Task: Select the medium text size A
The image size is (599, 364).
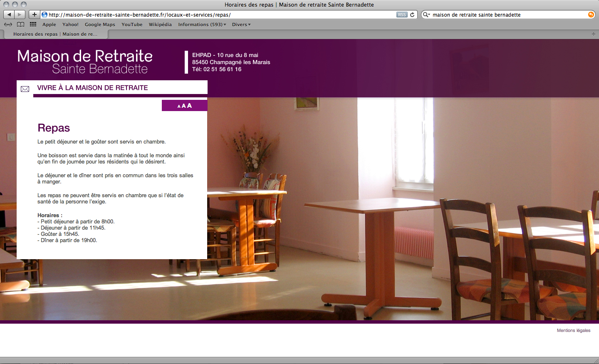Action: (184, 106)
